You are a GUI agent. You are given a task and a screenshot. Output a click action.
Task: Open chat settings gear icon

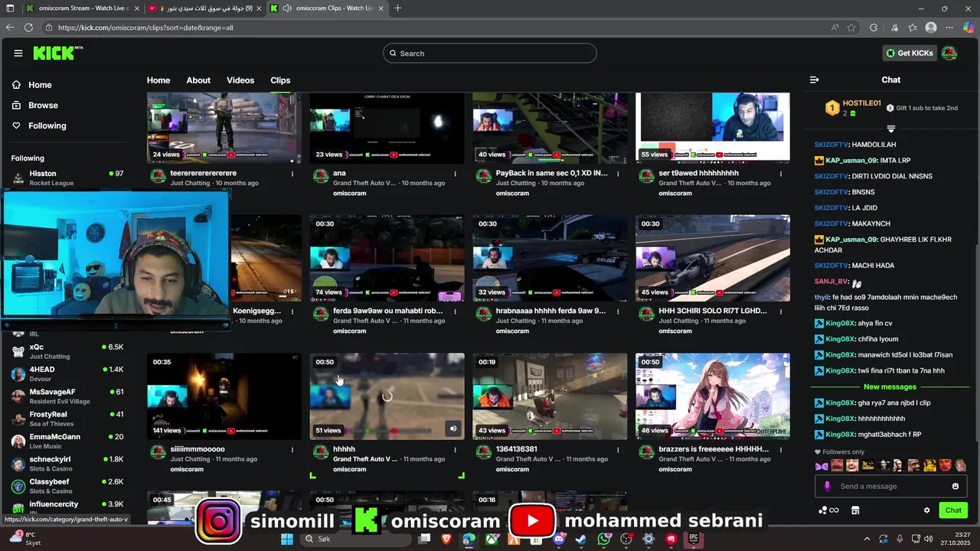[x=926, y=510]
